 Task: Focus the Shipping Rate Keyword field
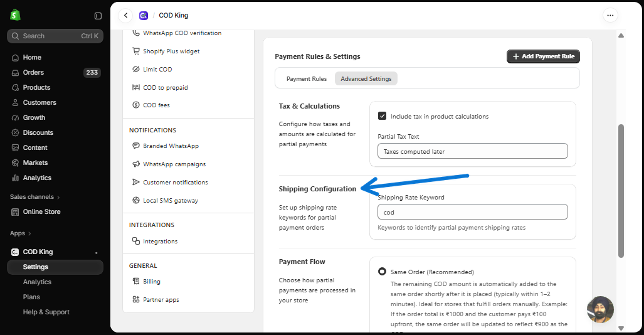473,212
